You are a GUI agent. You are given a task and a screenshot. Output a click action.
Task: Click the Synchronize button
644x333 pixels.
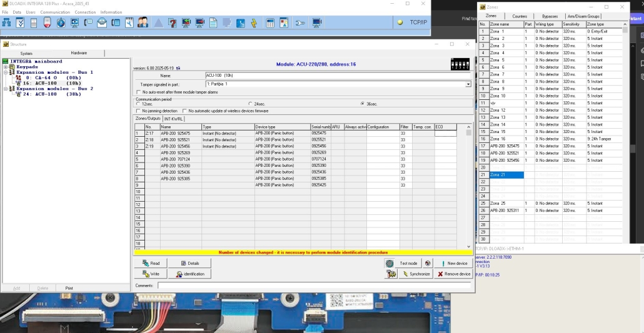pyautogui.click(x=415, y=274)
